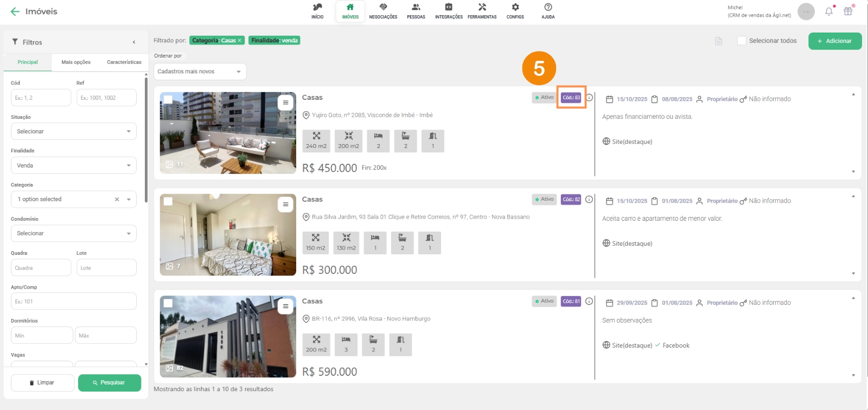The image size is (868, 410).
Task: Expand the Cadastros mais novos sort dropdown
Action: coord(200,72)
